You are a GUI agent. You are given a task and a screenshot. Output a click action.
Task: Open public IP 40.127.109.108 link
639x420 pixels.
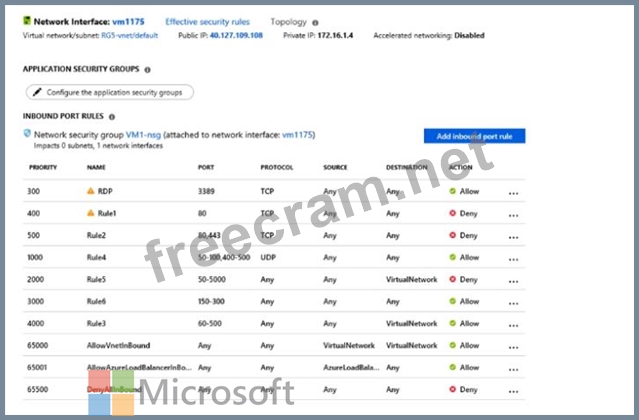point(236,35)
